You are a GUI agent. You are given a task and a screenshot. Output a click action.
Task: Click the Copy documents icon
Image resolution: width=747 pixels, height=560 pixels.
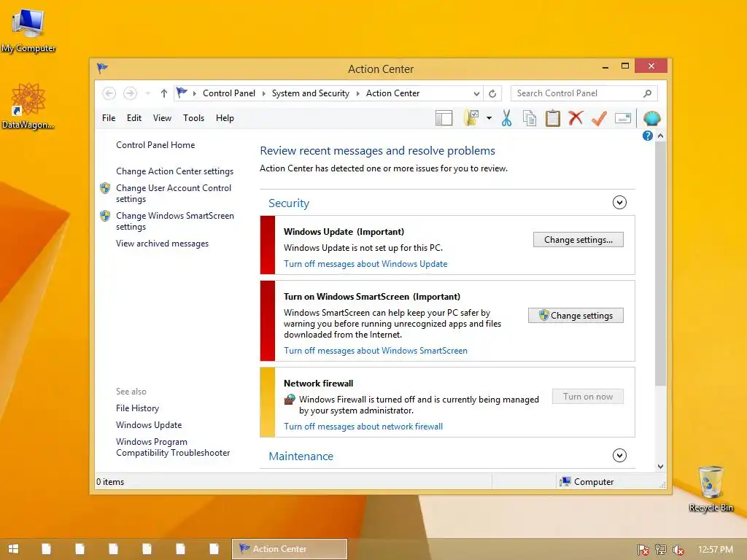coord(530,118)
